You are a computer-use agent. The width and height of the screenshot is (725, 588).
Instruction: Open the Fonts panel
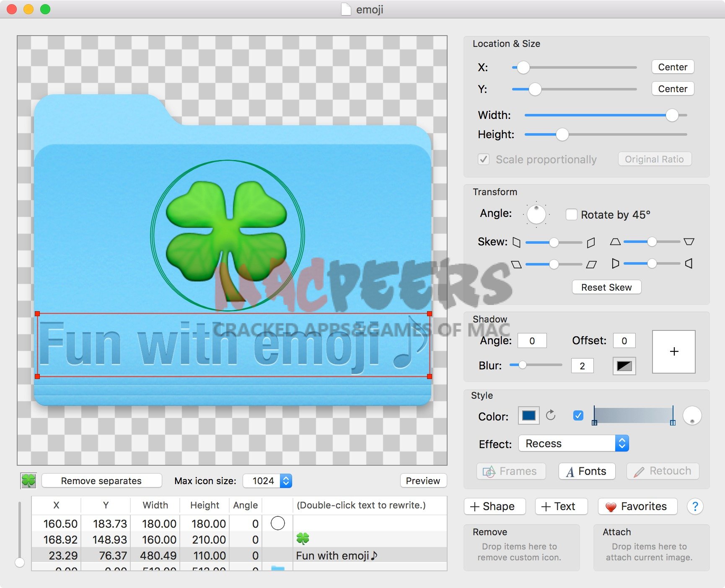click(587, 471)
